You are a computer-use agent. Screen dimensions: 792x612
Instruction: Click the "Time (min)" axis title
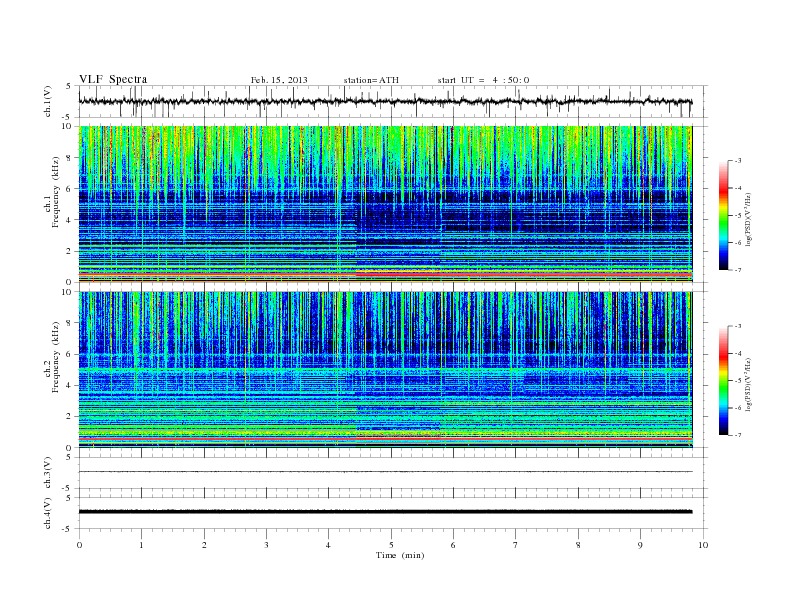coord(400,555)
